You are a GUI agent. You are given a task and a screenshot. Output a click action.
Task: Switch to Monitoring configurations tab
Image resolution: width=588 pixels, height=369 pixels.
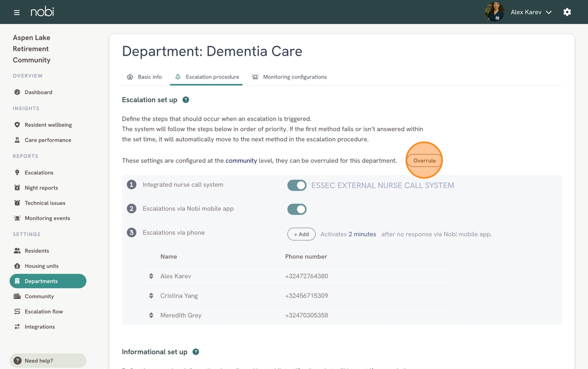click(289, 77)
